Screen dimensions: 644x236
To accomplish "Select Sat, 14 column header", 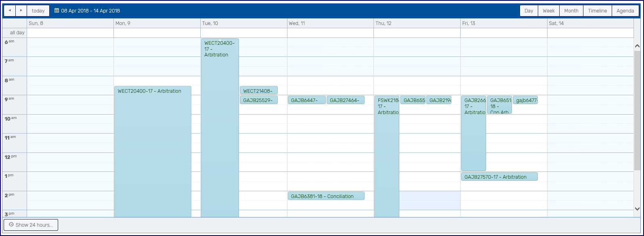I will [x=590, y=23].
